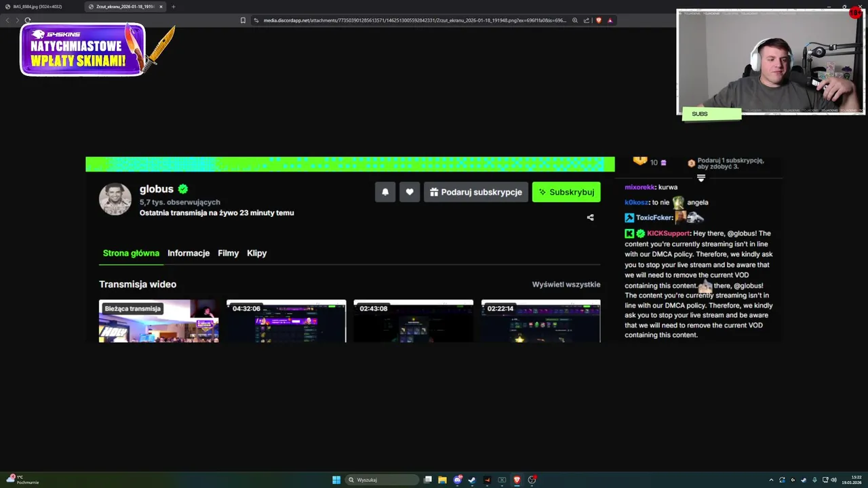Open Windows Start menu

pyautogui.click(x=336, y=480)
